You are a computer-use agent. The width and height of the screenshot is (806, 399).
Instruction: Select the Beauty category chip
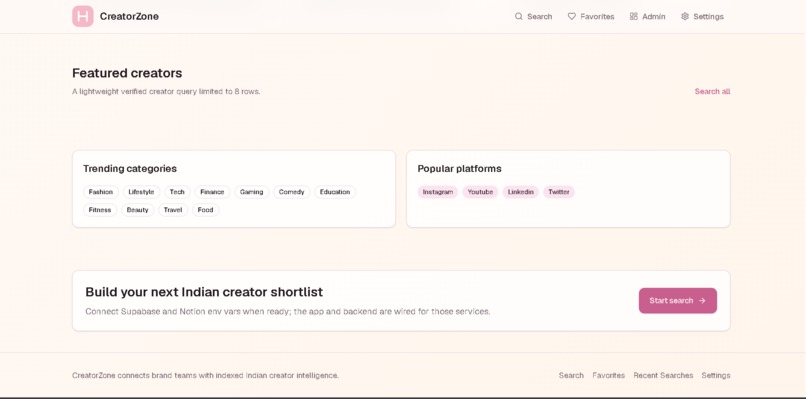[x=137, y=210]
